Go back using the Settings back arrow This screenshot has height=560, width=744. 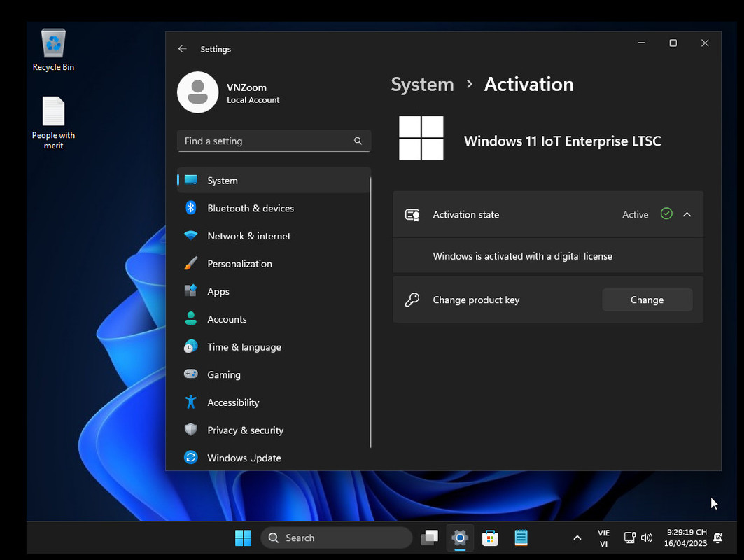[182, 49]
